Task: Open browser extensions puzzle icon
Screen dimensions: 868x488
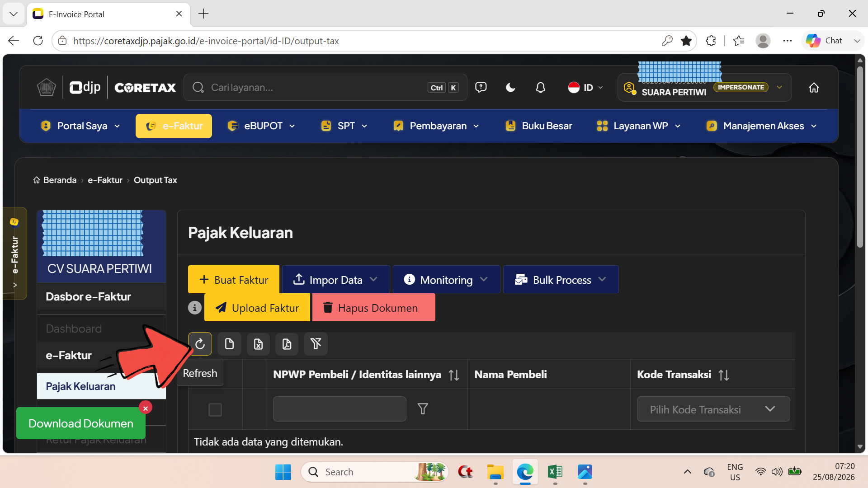Action: (x=711, y=41)
